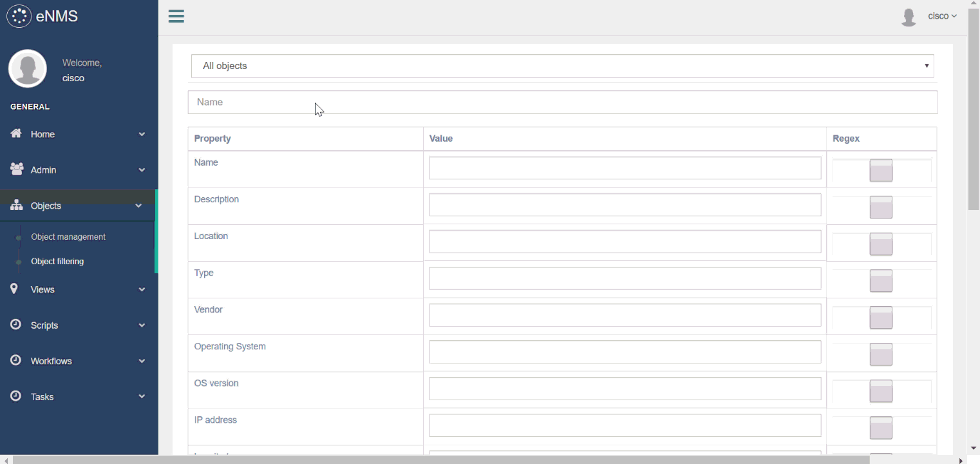Click the Views map marker icon
This screenshot has width=980, height=464.
14,289
